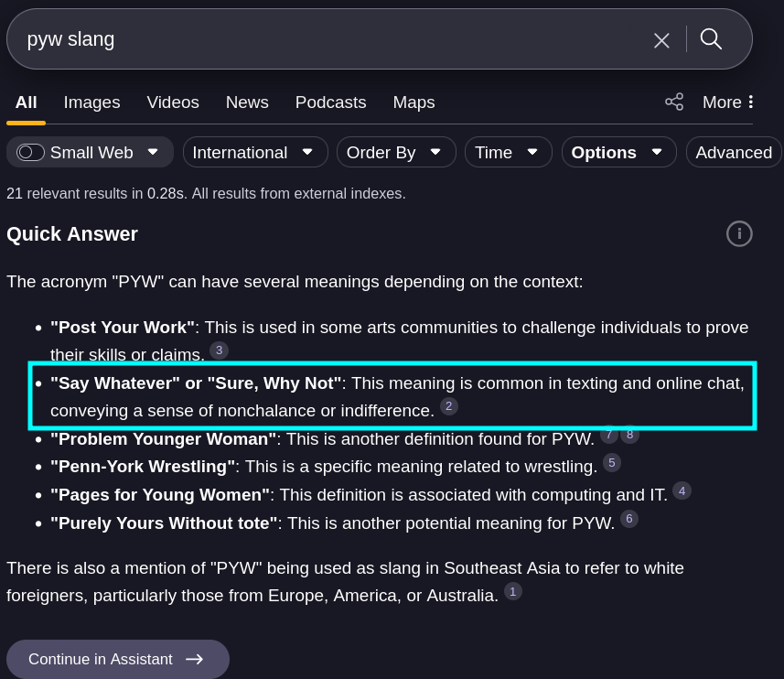Click the magnifying glass search icon
This screenshot has width=784, height=679.
711,38
